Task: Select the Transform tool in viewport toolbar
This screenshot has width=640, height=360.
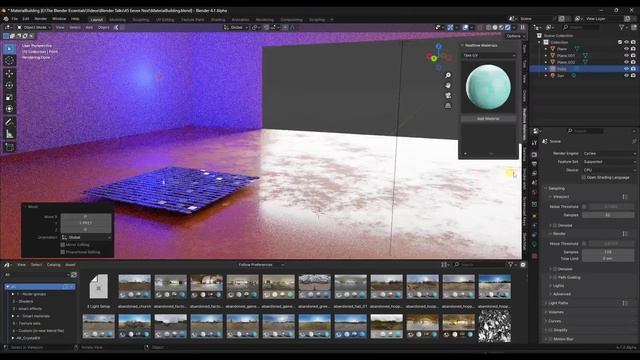Action: (9, 109)
